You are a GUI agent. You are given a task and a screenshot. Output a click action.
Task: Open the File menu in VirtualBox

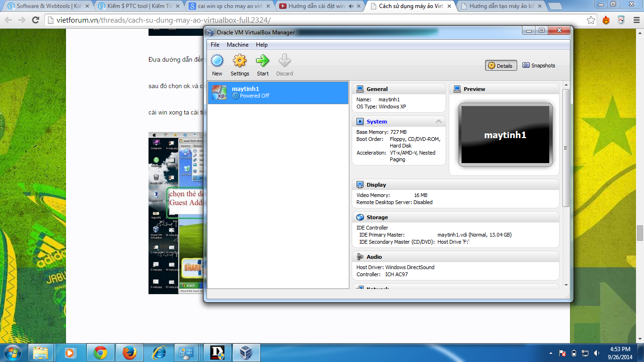[215, 45]
